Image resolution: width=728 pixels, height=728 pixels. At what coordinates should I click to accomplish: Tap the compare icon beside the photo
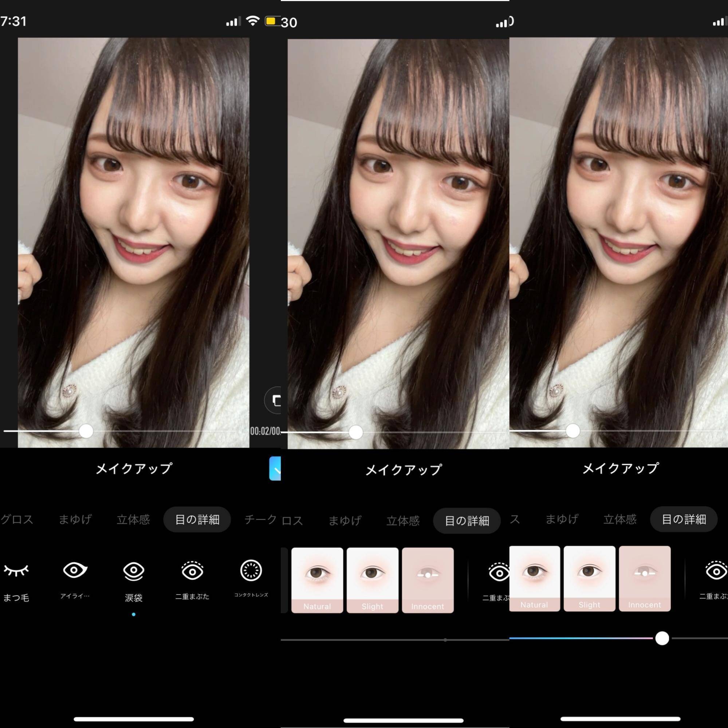pyautogui.click(x=275, y=400)
